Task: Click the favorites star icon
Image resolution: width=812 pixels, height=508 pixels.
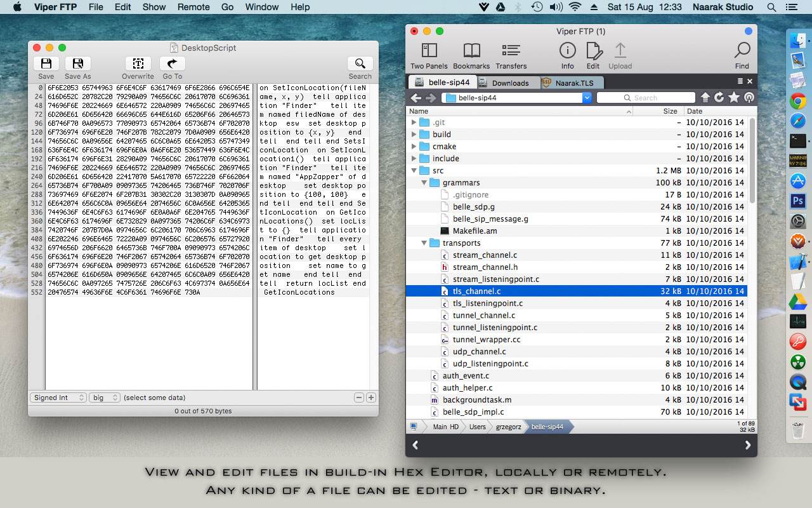Action: (734, 98)
